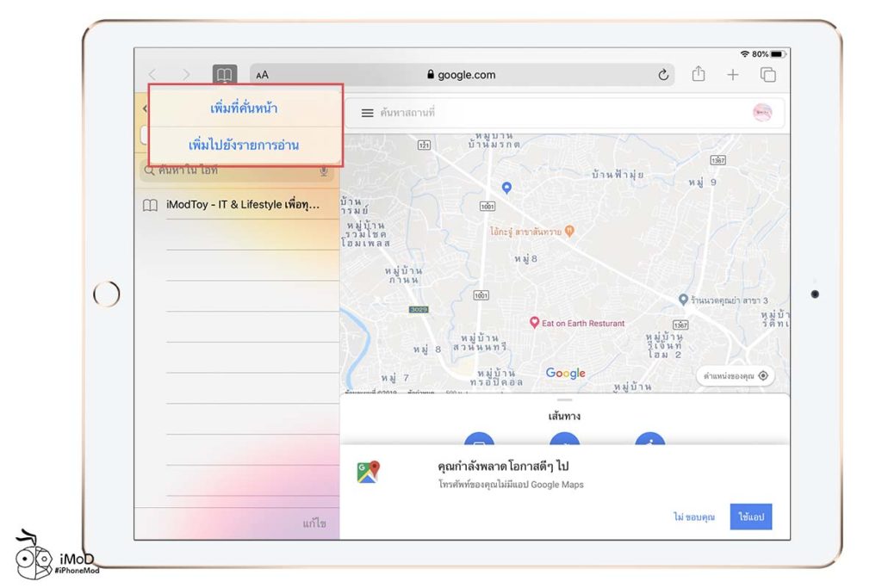Open the Bookmarks sidebar with the book icon

[x=224, y=75]
